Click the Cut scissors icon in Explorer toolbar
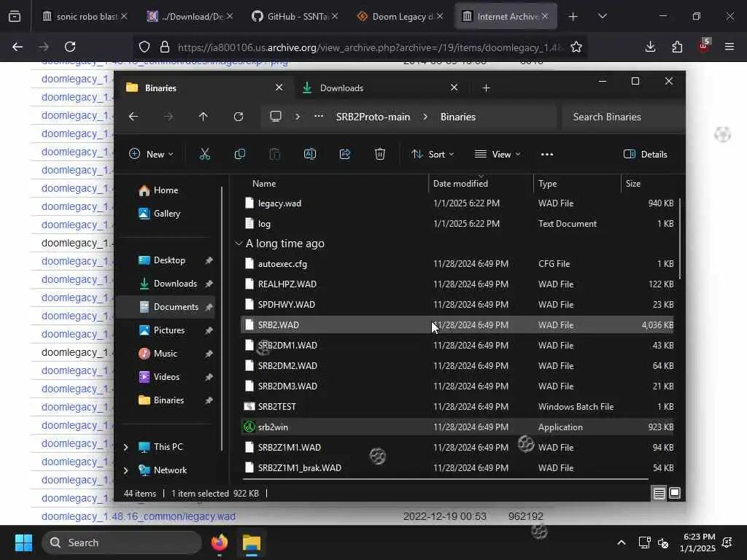The width and height of the screenshot is (747, 560). click(205, 155)
